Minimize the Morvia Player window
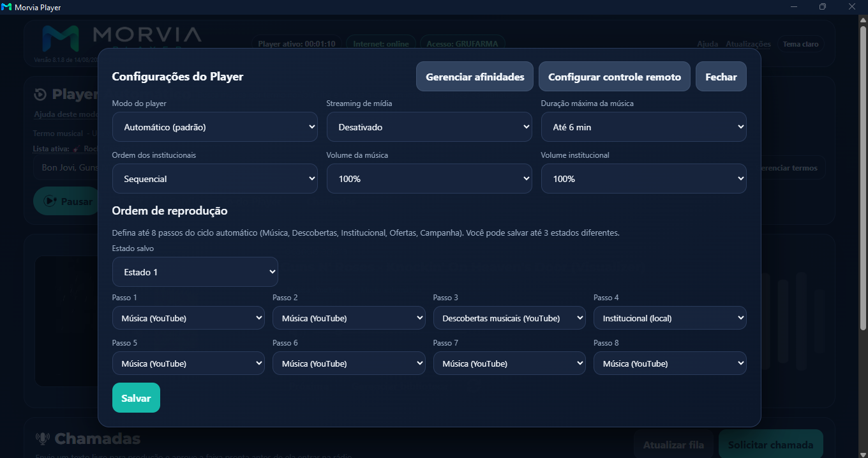This screenshot has height=458, width=868. pyautogui.click(x=794, y=7)
